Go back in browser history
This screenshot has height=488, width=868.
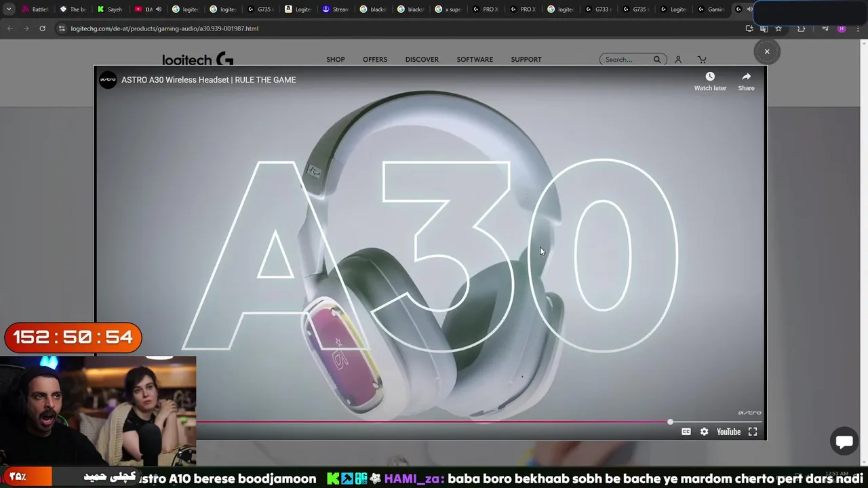pyautogui.click(x=9, y=28)
